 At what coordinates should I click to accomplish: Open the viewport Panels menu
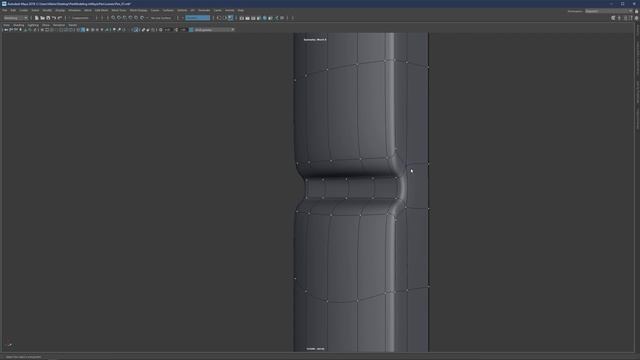point(73,25)
